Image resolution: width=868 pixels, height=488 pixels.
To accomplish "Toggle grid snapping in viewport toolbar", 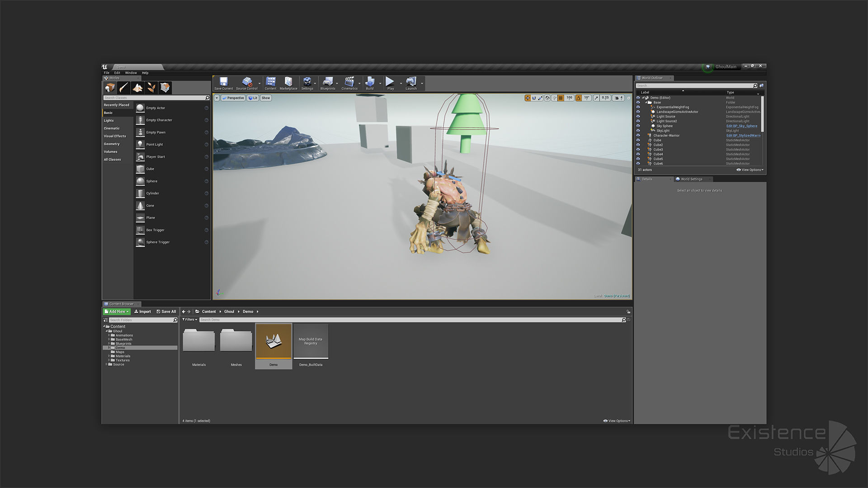I will (x=561, y=98).
